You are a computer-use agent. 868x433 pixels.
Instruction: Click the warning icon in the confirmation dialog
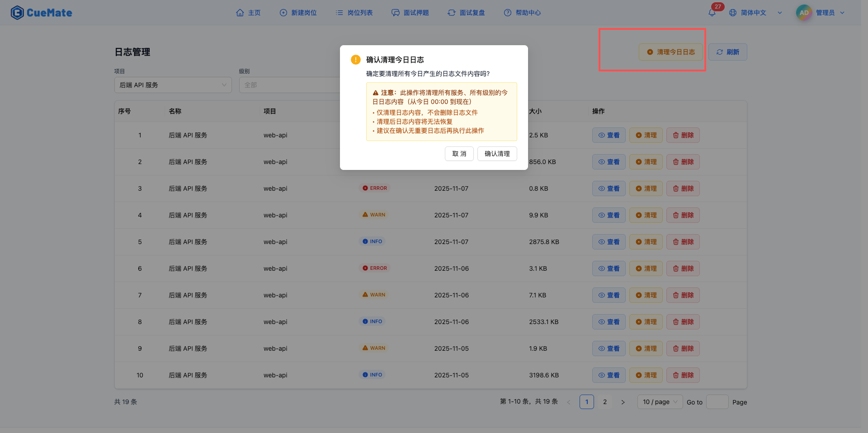[x=355, y=59]
